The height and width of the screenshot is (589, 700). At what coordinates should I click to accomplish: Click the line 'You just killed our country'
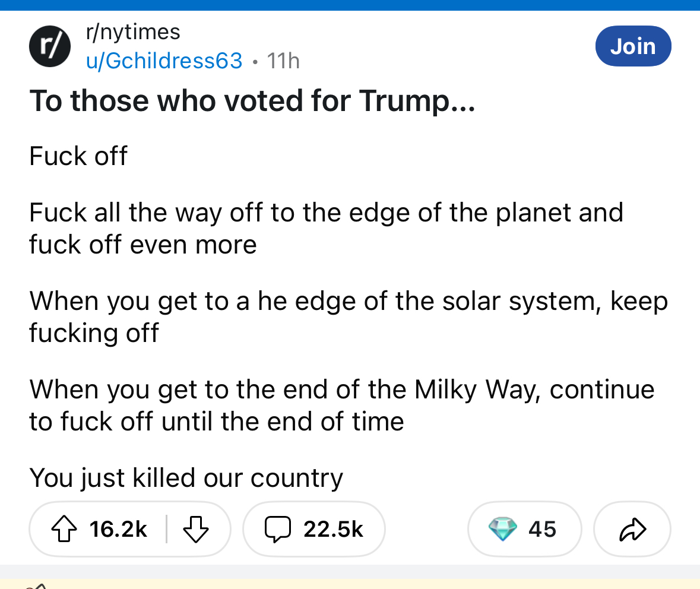point(186,477)
